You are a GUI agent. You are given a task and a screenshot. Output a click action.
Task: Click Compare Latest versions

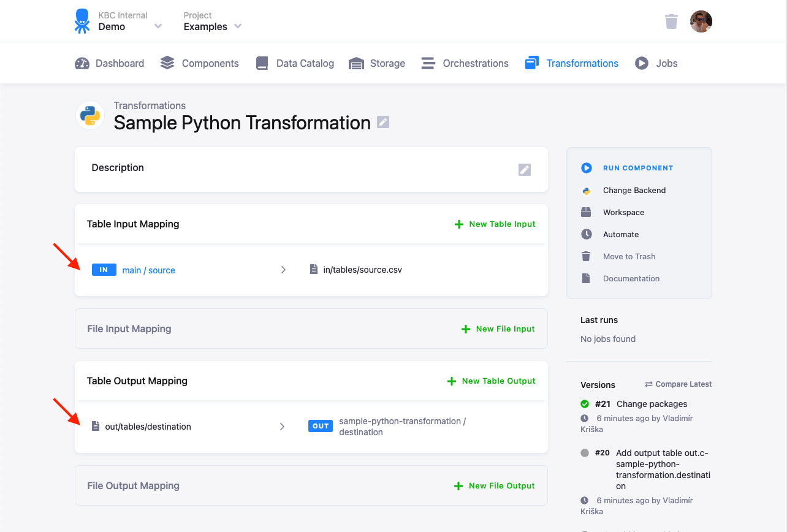point(678,384)
